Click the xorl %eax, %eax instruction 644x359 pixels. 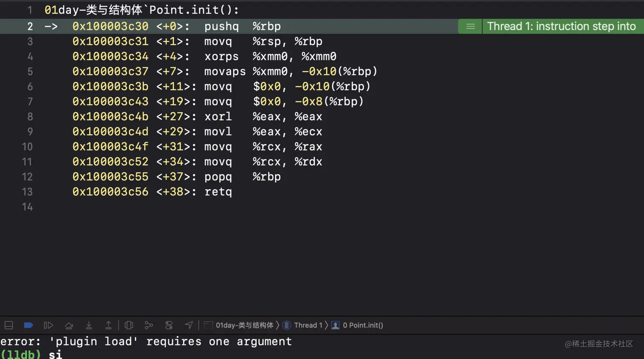tap(263, 116)
